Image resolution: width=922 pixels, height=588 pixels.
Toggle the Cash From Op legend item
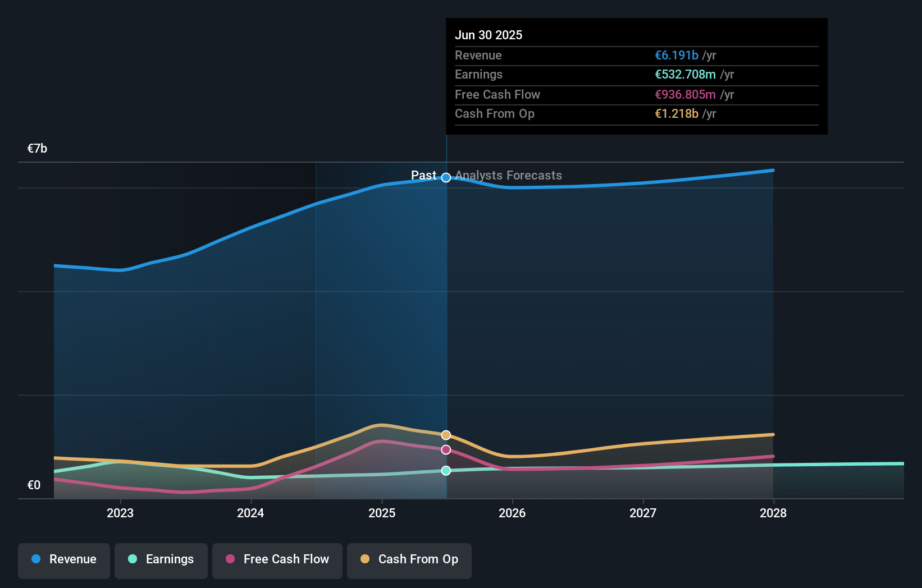[409, 559]
